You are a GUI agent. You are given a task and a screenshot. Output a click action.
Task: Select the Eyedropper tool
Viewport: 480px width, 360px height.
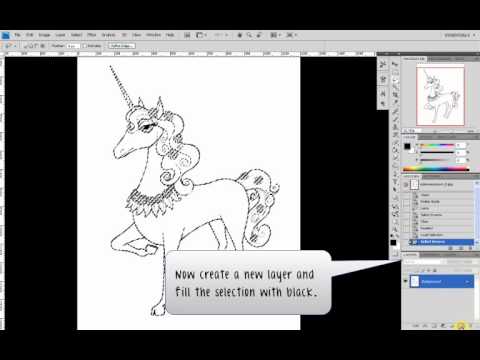point(395,101)
